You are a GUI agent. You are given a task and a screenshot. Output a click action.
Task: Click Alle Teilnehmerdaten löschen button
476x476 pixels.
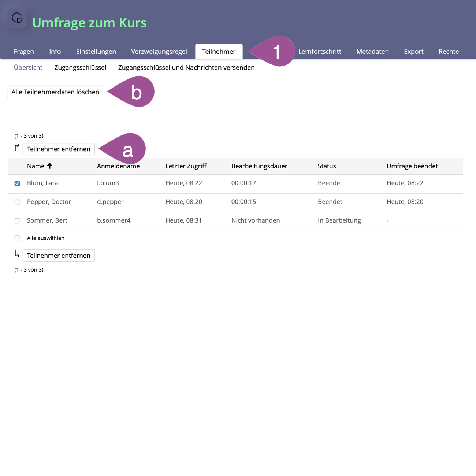point(55,92)
